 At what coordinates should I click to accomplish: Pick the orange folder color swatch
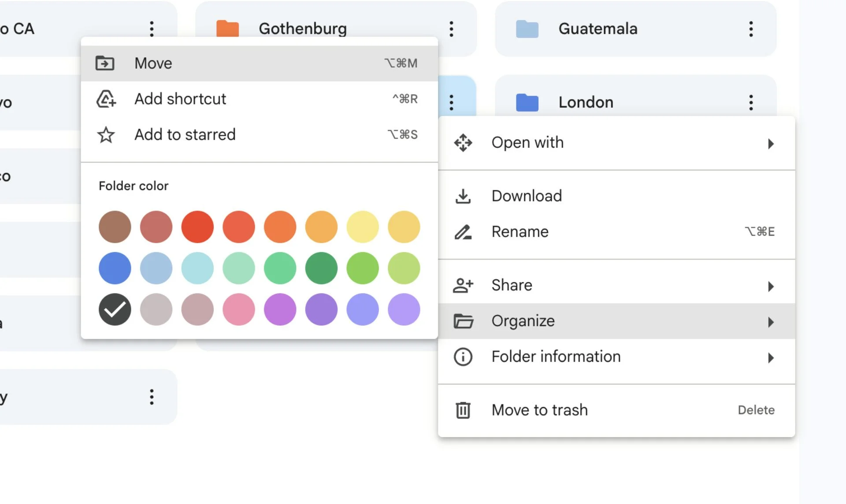click(280, 227)
